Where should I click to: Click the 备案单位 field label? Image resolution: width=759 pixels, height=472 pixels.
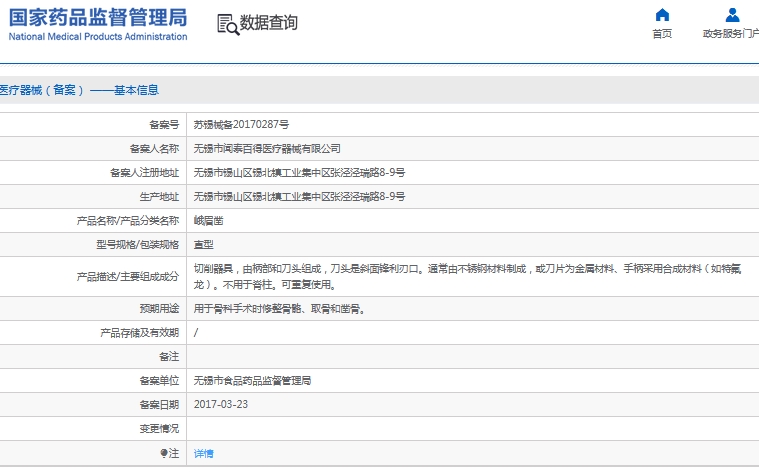pyautogui.click(x=159, y=381)
